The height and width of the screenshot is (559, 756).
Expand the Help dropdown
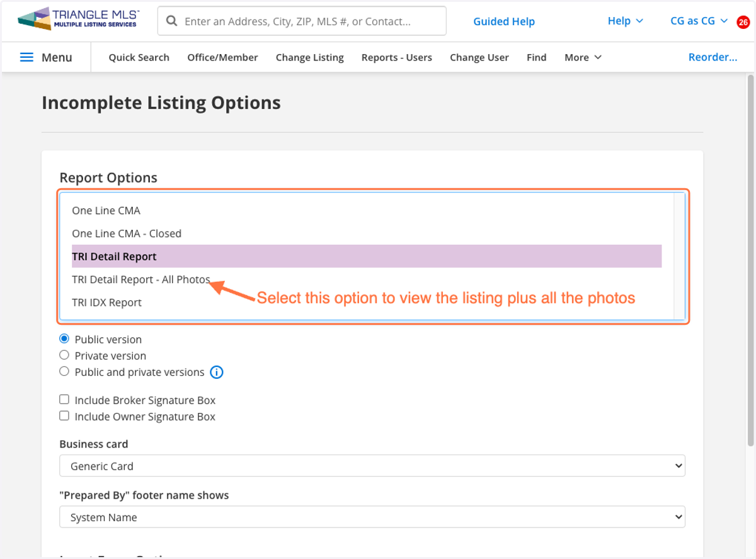pyautogui.click(x=625, y=21)
